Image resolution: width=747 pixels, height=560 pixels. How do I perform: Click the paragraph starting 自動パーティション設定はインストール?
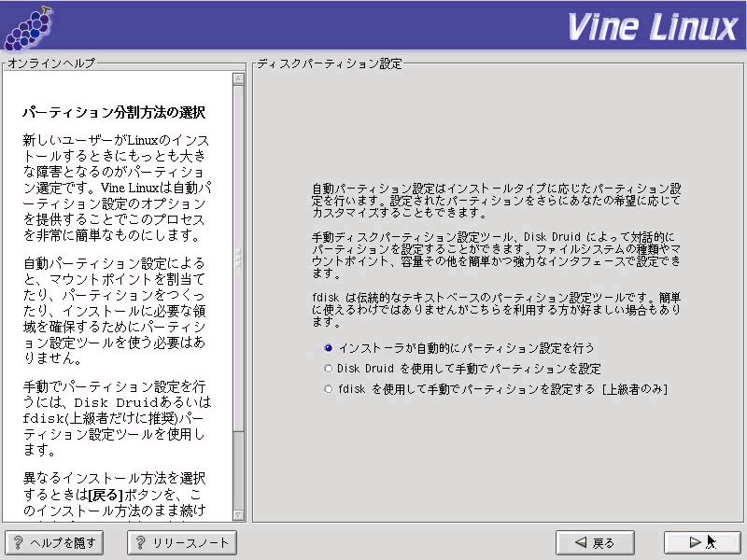497,201
